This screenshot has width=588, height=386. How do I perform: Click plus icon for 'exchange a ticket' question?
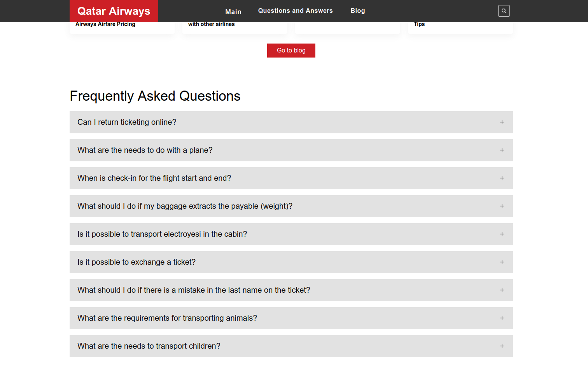click(502, 262)
